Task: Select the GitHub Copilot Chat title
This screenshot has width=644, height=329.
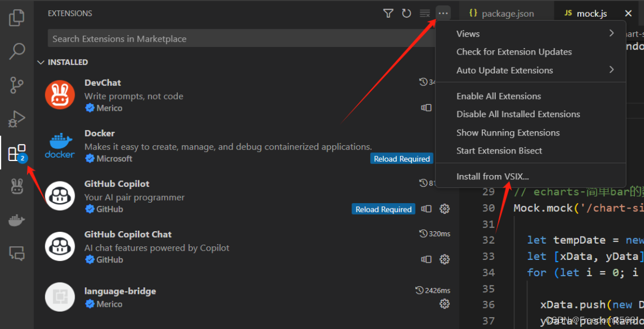Action: pos(128,234)
